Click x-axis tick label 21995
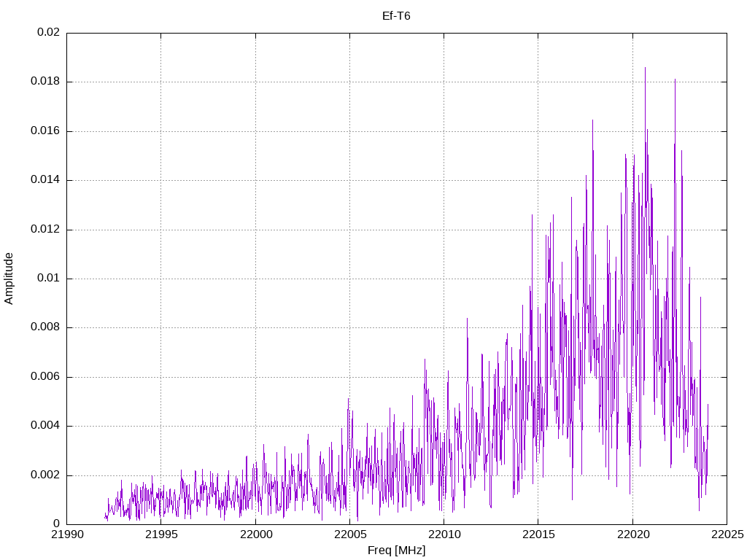The height and width of the screenshot is (560, 747). click(x=161, y=534)
